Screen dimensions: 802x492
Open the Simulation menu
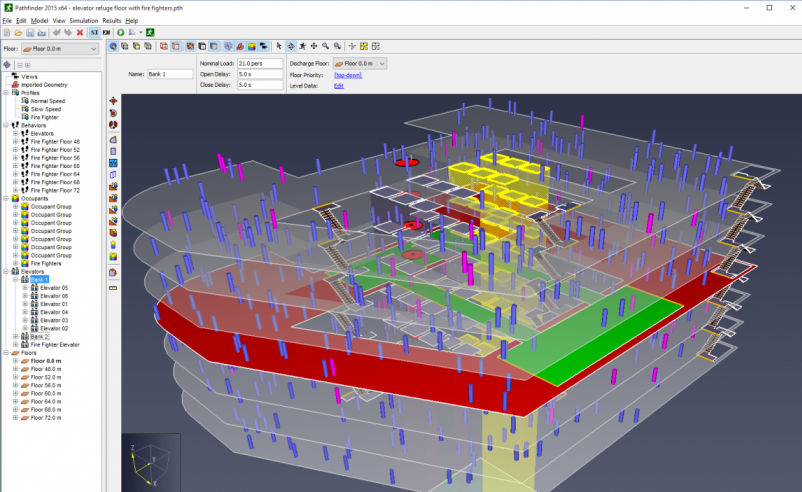pos(84,20)
